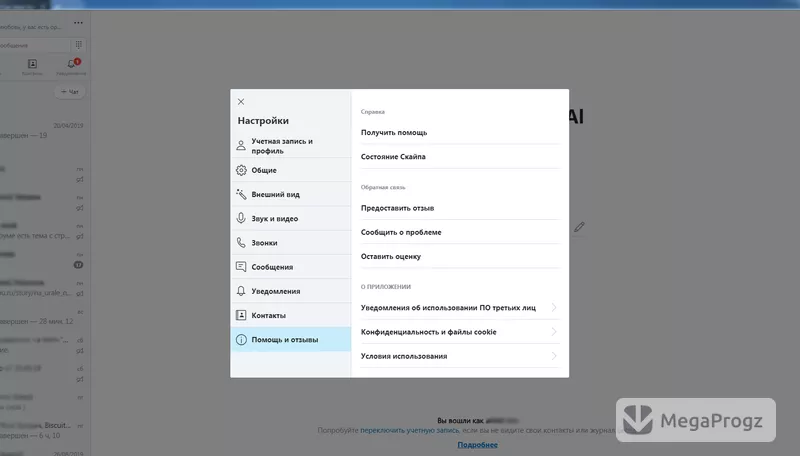Click the pencil edit icon in main window

(579, 227)
